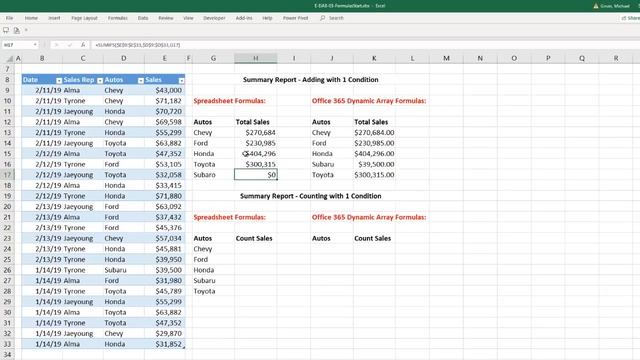The image size is (640, 360).
Task: Open the Sales Rep filter dropdown
Action: (100, 80)
